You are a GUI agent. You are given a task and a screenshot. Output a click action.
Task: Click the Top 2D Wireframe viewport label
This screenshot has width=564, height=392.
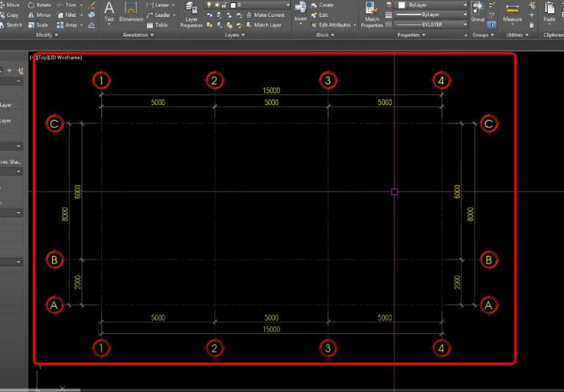(x=57, y=57)
